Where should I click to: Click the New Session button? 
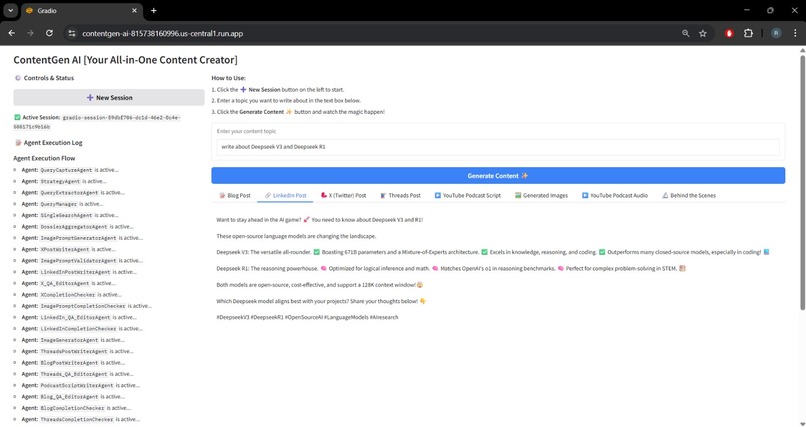click(109, 98)
